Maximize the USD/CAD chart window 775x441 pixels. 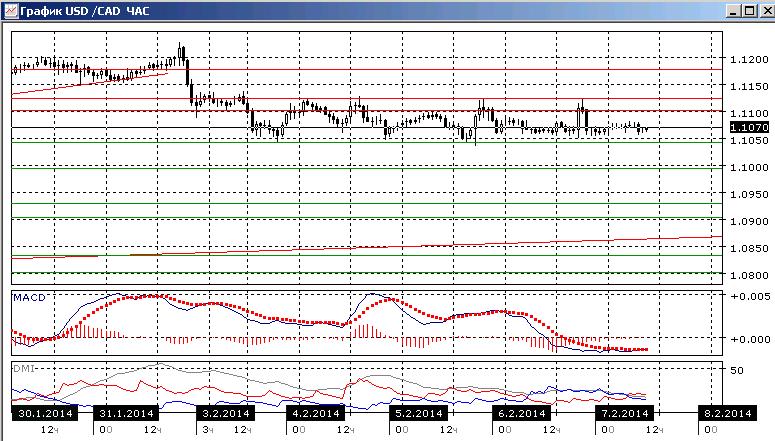750,11
